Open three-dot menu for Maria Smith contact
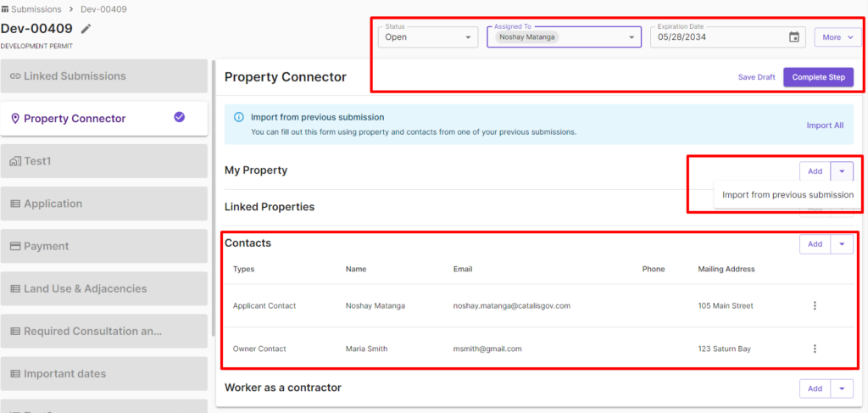 coord(815,349)
